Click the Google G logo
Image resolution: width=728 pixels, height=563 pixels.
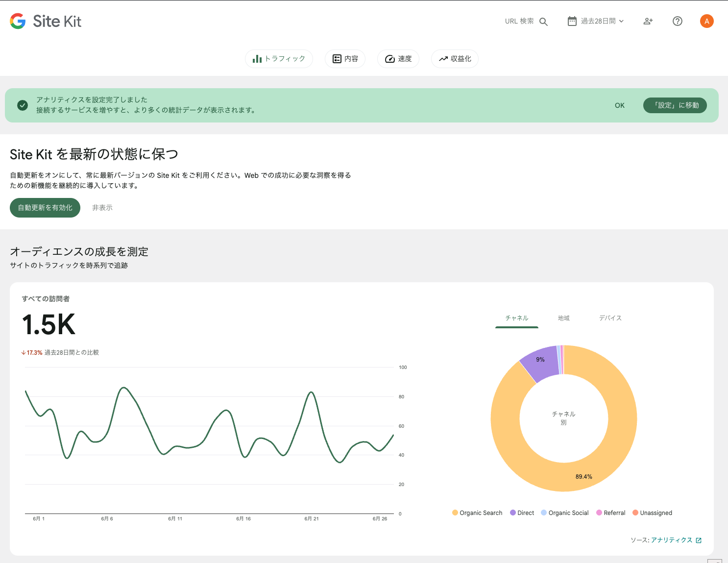(x=18, y=21)
